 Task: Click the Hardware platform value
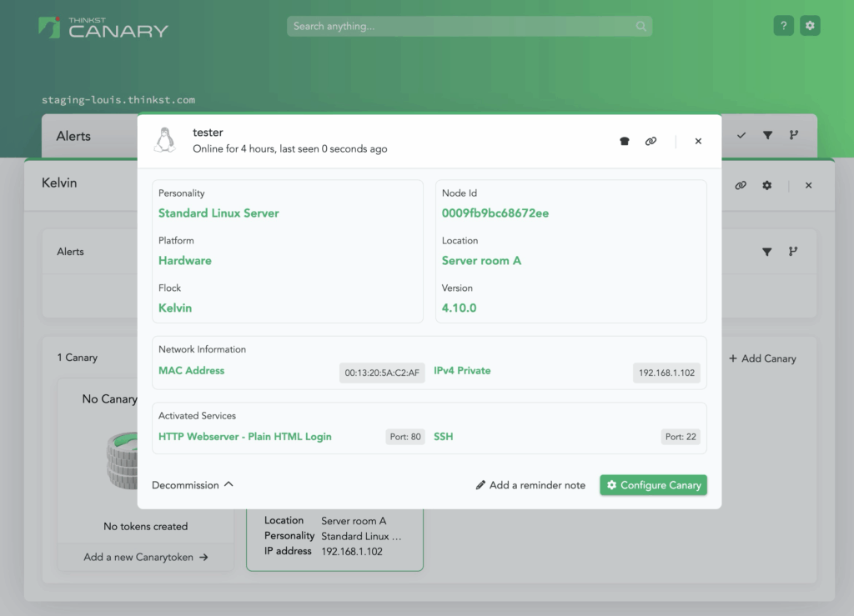[x=184, y=261]
